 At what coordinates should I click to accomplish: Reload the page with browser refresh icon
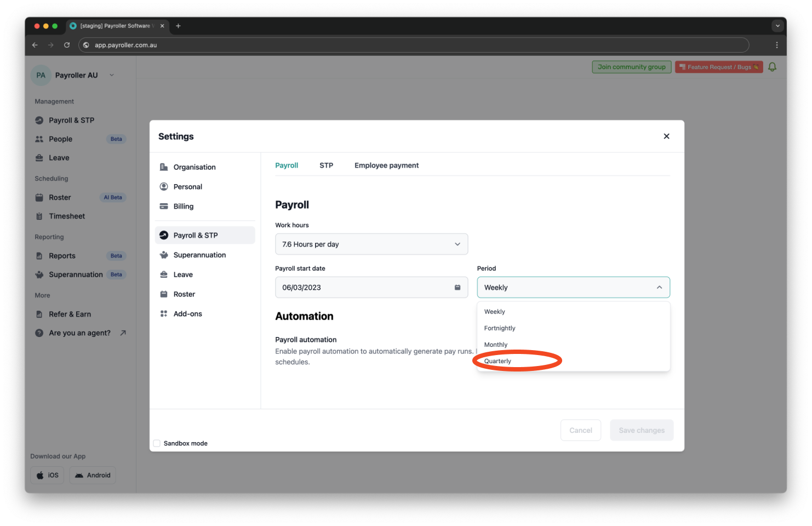(x=67, y=45)
